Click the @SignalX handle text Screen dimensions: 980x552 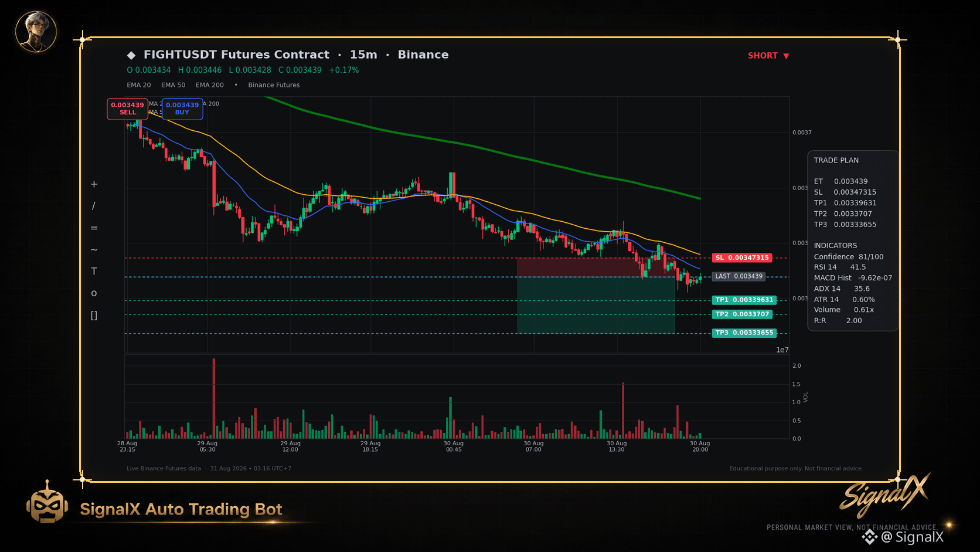[x=912, y=537]
